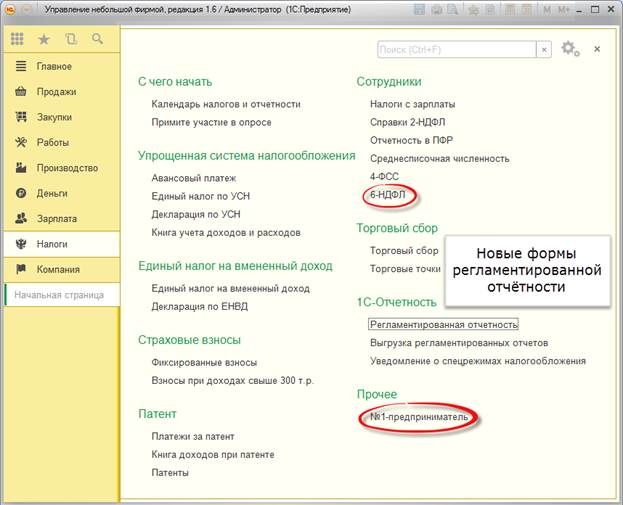This screenshot has height=505, width=623.
Task: Click Примите участие в опросе
Action: coord(211,122)
